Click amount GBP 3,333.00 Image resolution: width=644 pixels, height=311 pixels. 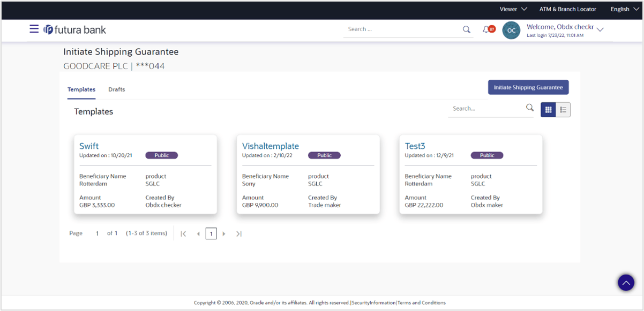click(x=97, y=205)
